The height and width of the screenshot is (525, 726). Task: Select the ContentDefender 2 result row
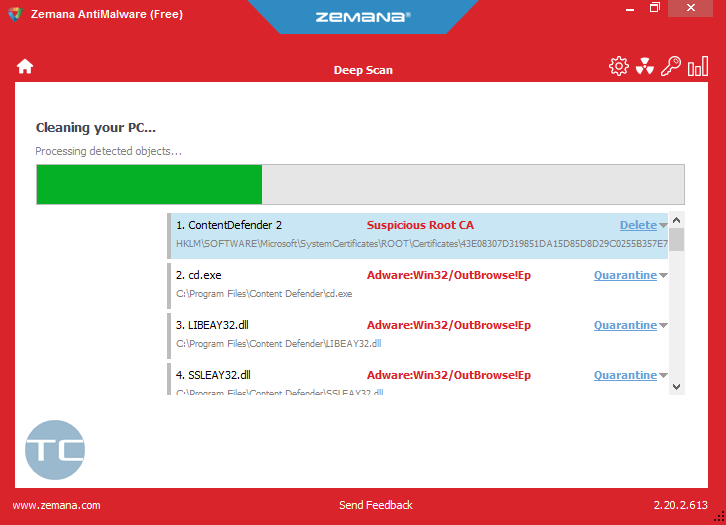418,236
